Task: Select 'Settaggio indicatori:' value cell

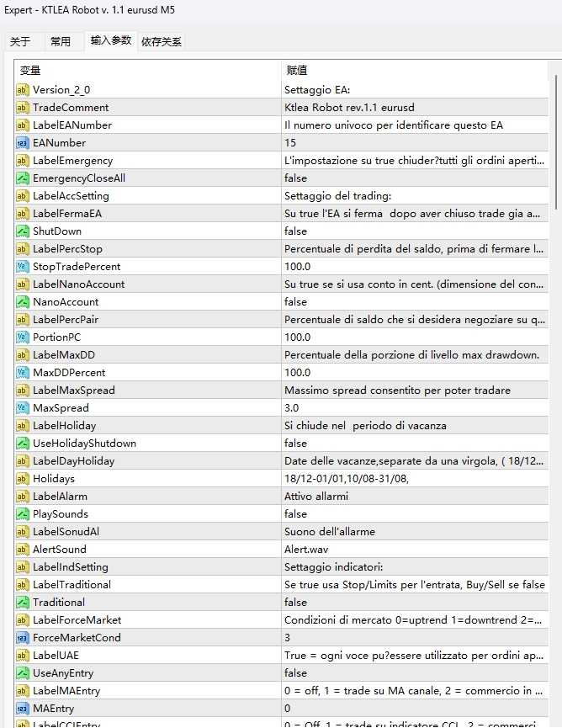Action: pyautogui.click(x=415, y=567)
